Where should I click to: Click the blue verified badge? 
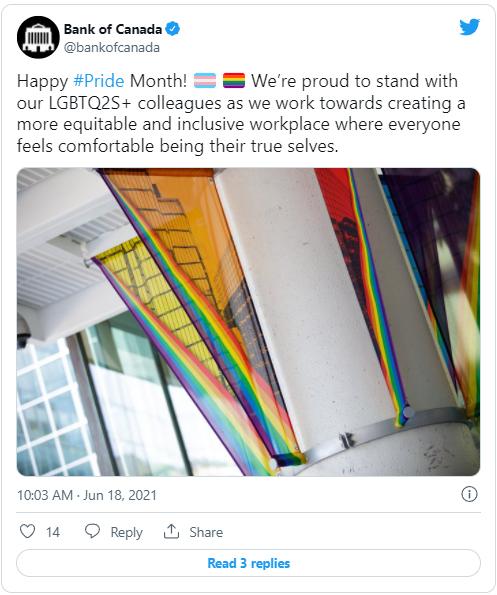coord(173,29)
